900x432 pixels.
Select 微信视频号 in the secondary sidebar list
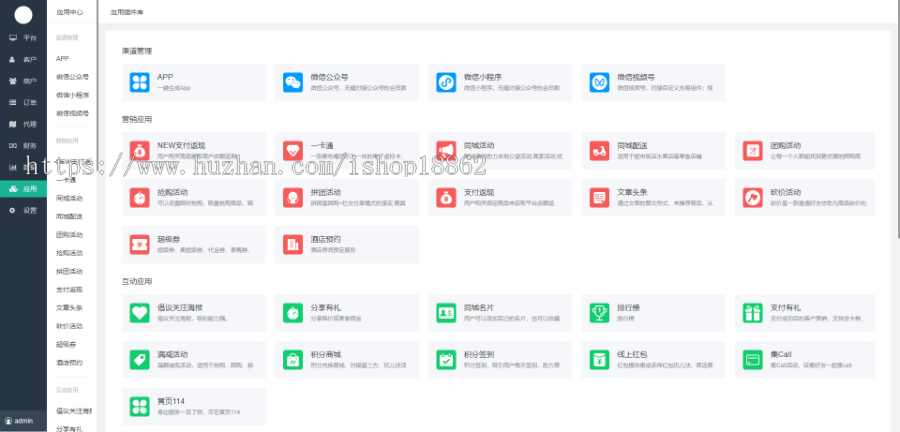[x=72, y=114]
